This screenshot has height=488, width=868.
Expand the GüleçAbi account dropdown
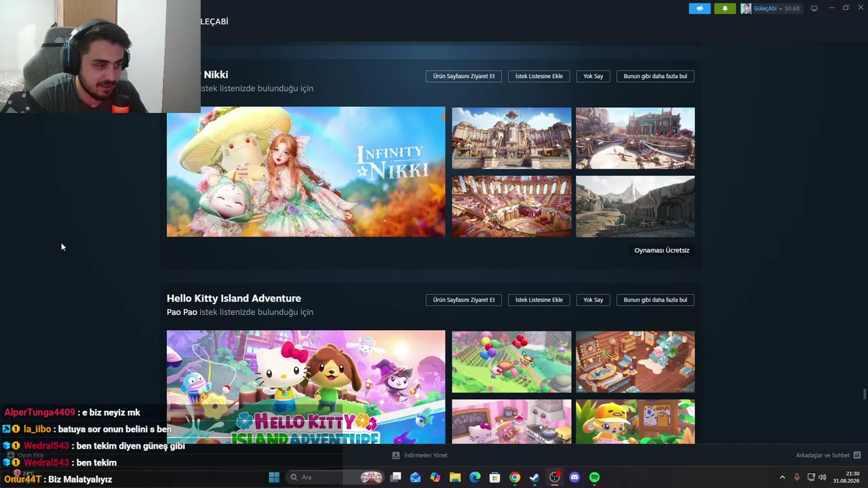click(x=767, y=9)
